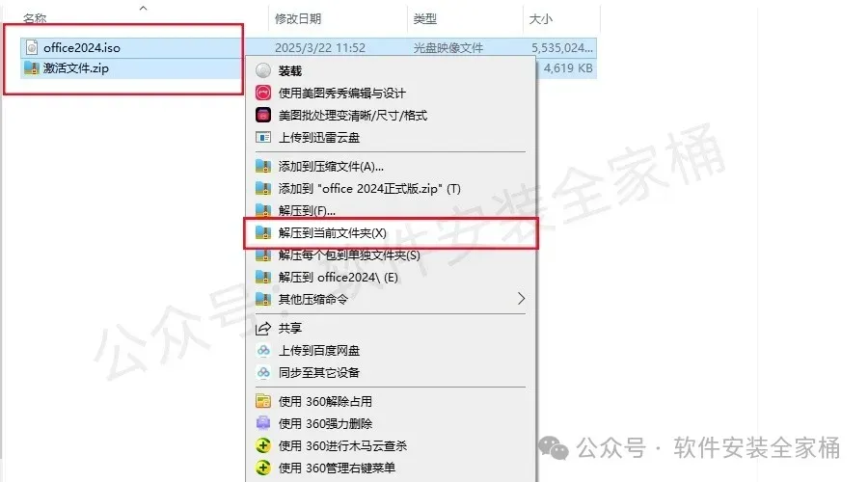Viewport: 868px width, 482px height.
Task: Click the 迅雷云盘 upload icon
Action: click(x=263, y=137)
